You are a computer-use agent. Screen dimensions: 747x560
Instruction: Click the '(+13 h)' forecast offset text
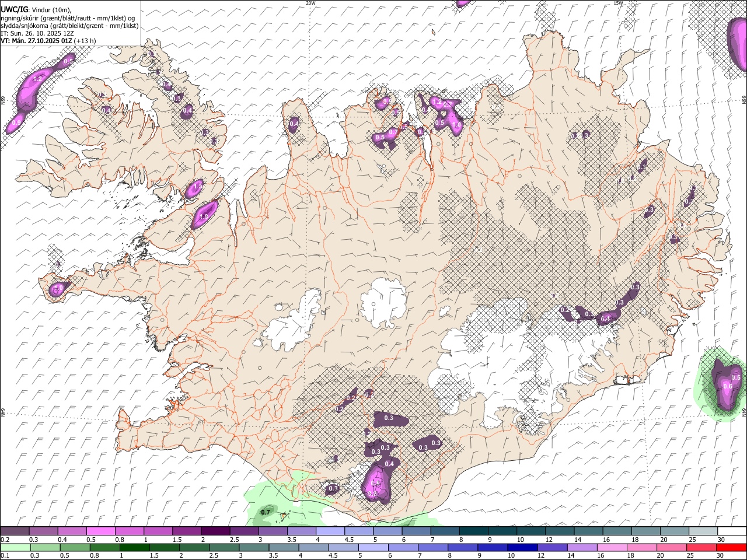coord(85,41)
